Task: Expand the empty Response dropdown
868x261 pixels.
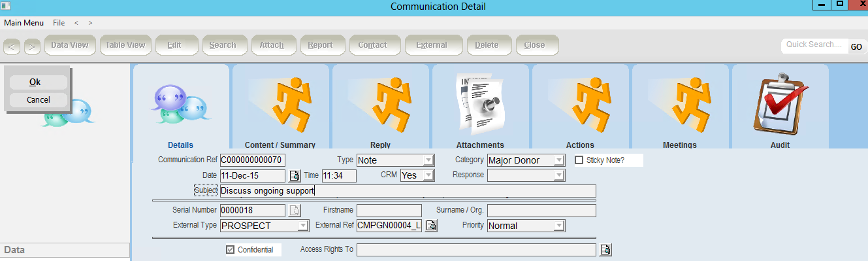Action: coord(559,175)
